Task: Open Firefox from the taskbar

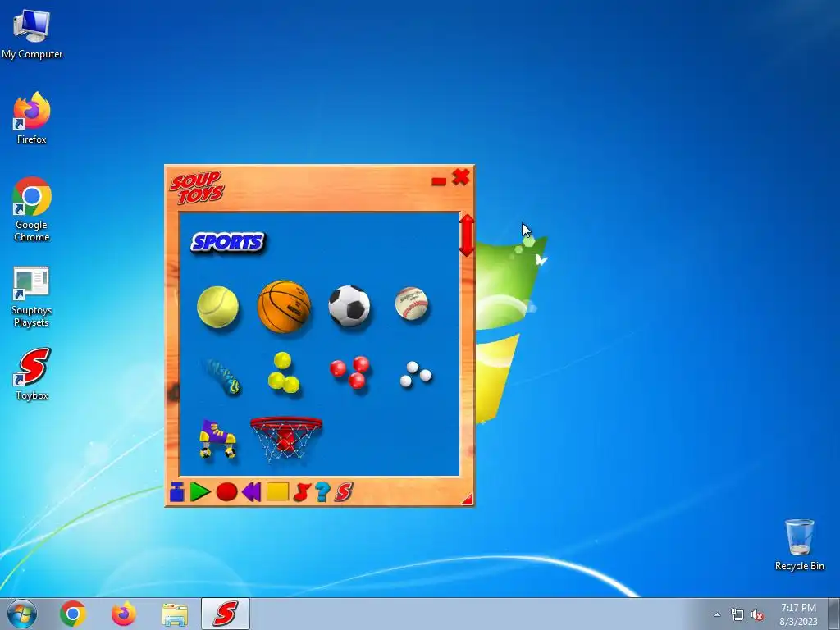Action: (x=124, y=614)
